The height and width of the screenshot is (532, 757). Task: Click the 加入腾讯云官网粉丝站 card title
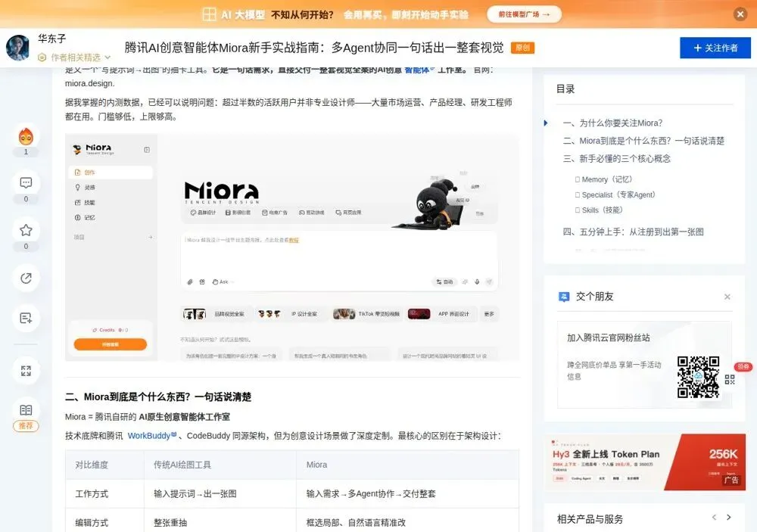609,338
